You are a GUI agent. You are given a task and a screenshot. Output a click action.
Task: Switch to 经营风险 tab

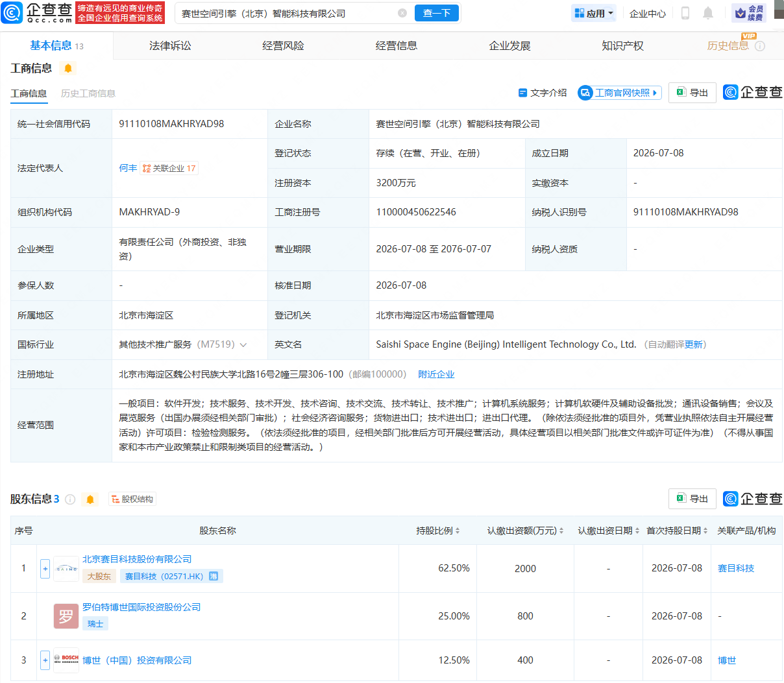point(283,45)
